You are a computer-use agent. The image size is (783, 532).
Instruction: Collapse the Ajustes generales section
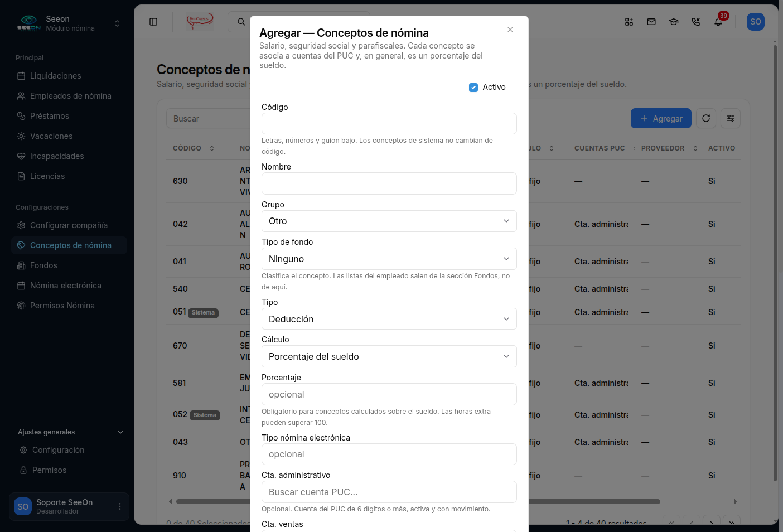(70, 432)
